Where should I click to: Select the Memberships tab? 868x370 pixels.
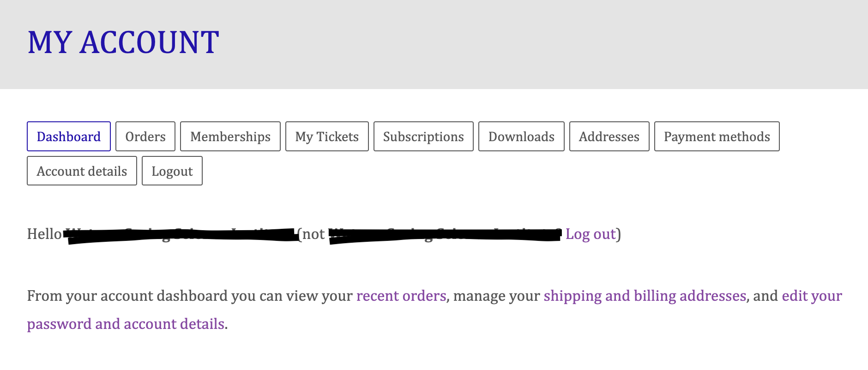click(230, 137)
